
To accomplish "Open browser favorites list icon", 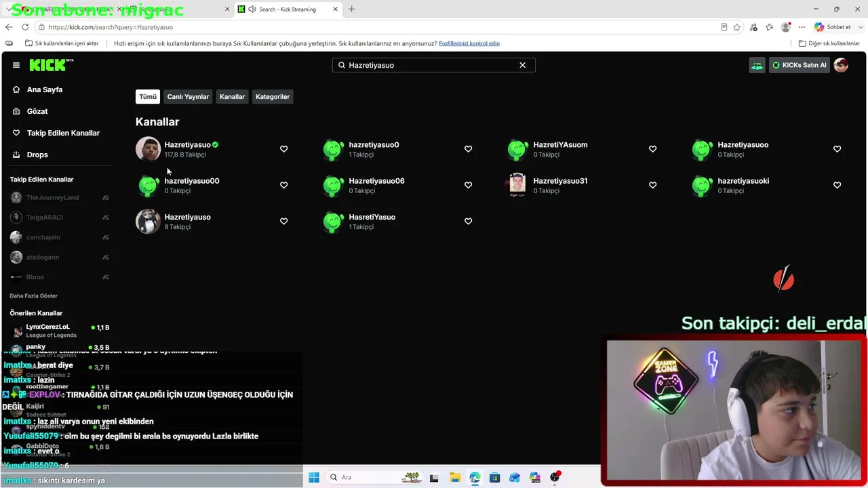I will pyautogui.click(x=770, y=27).
